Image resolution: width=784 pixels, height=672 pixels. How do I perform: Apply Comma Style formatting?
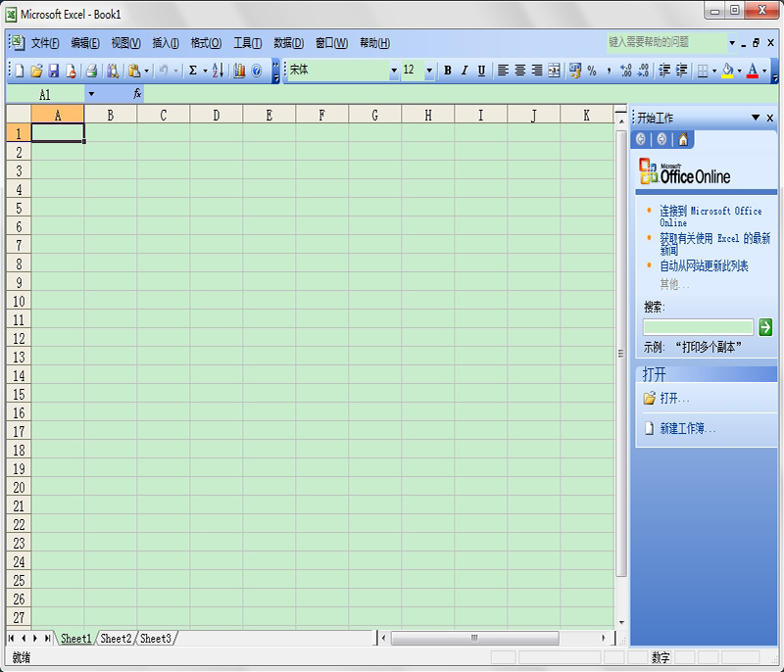[x=609, y=71]
